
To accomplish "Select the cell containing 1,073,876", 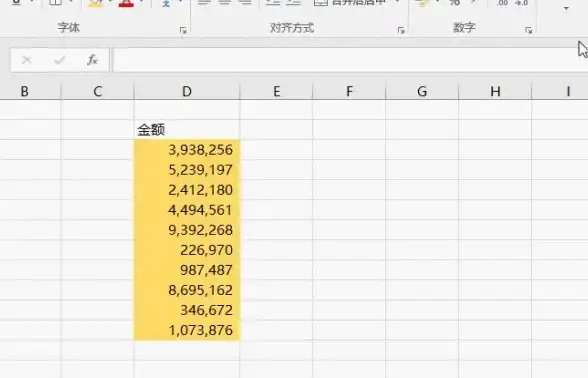I will [187, 330].
